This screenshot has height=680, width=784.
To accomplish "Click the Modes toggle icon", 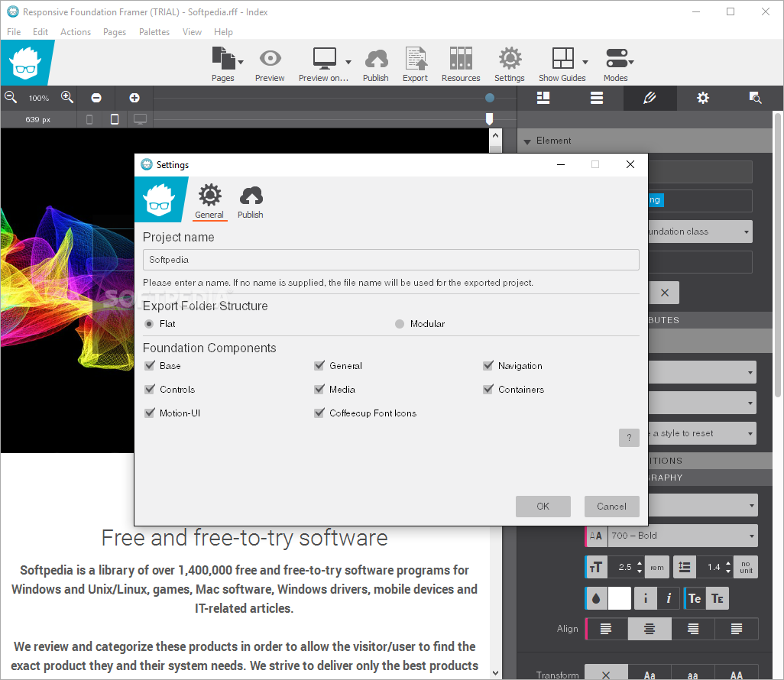I will click(617, 59).
